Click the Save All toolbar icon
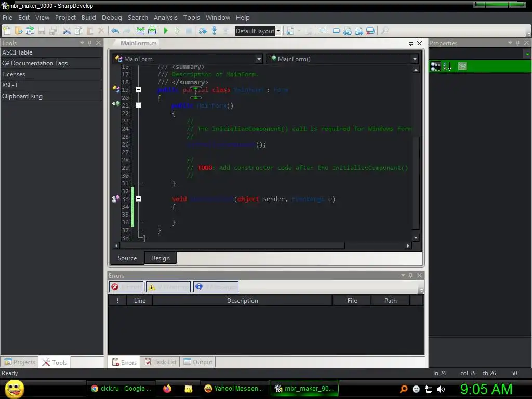The image size is (532, 399). [x=54, y=31]
